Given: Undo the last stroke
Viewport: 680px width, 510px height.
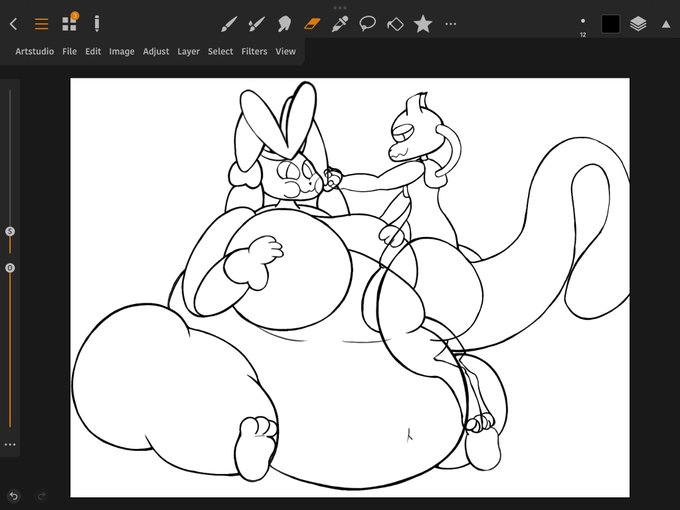Looking at the screenshot, I should [x=13, y=495].
